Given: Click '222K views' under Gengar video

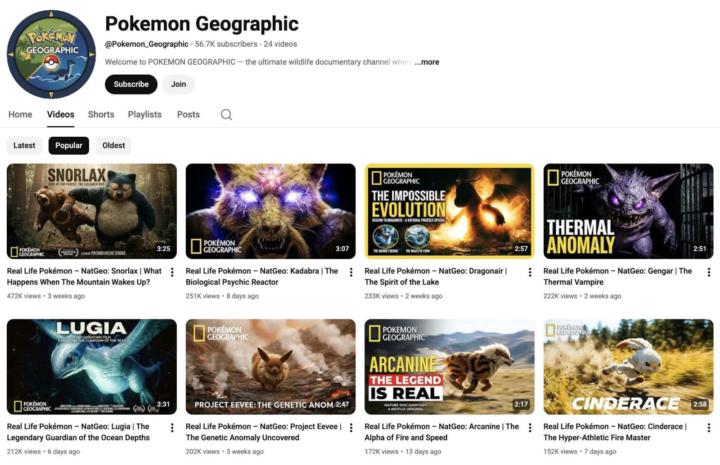Looking at the screenshot, I should (x=561, y=296).
